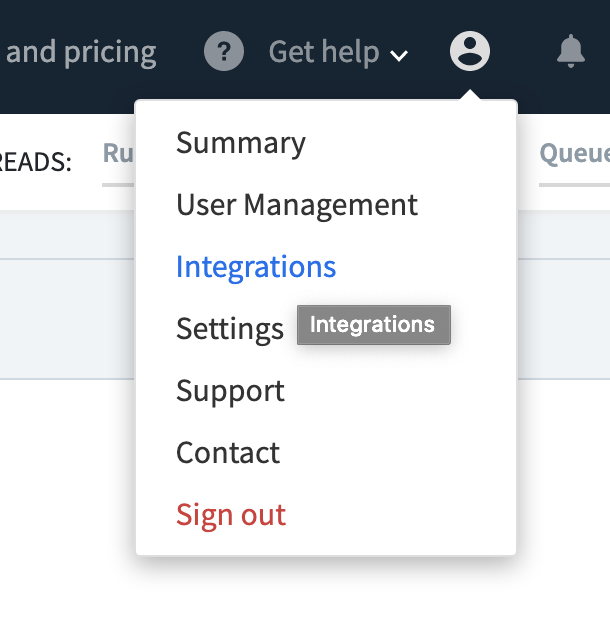Click the notifications bell icon
The height and width of the screenshot is (639, 610).
[x=571, y=51]
